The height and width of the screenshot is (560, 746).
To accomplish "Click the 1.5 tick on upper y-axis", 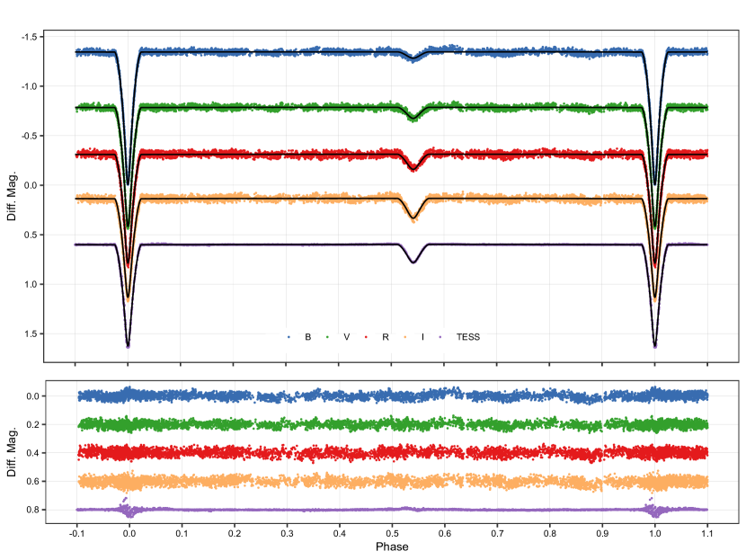I will click(31, 333).
